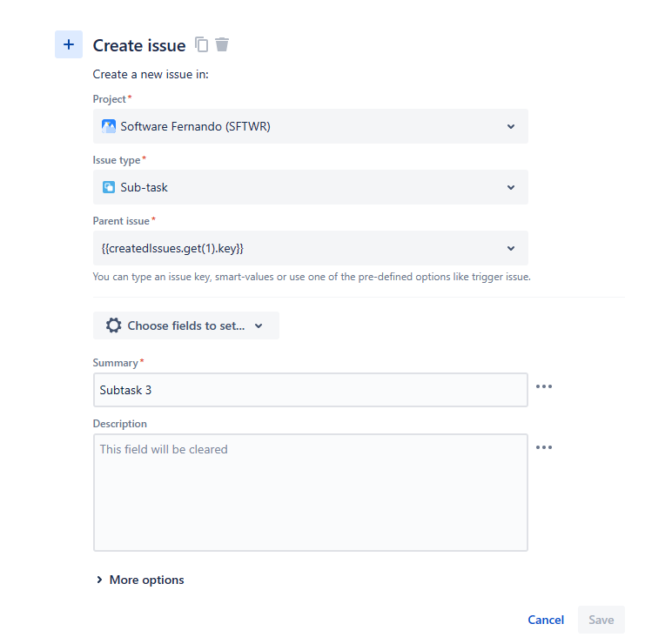Screen dimensions: 672x644
Task: Click in the Summary field containing Subtask 3
Action: (310, 390)
